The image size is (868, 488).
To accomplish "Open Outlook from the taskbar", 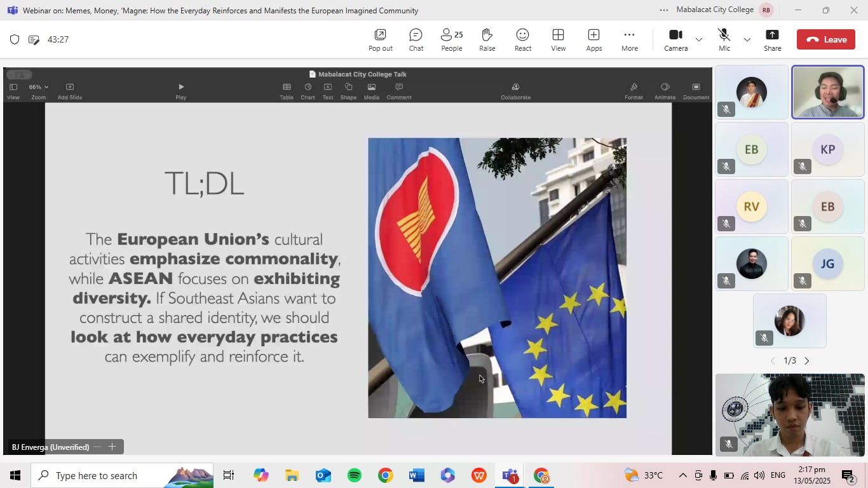I will 323,475.
